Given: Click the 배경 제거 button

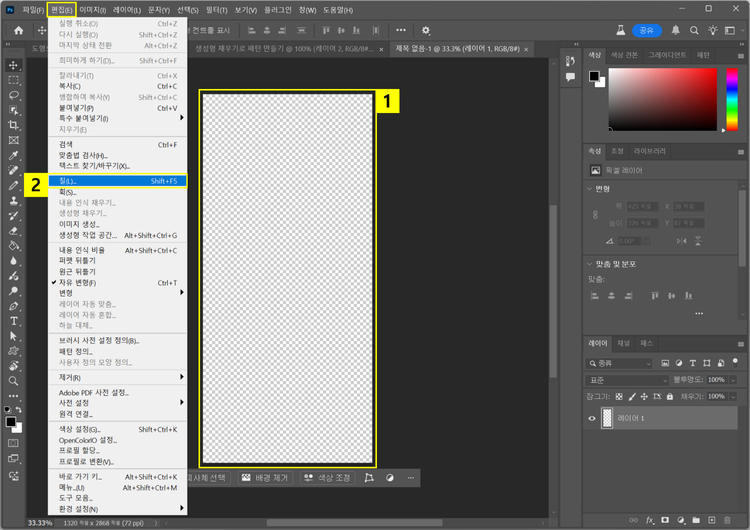Looking at the screenshot, I should coord(264,478).
